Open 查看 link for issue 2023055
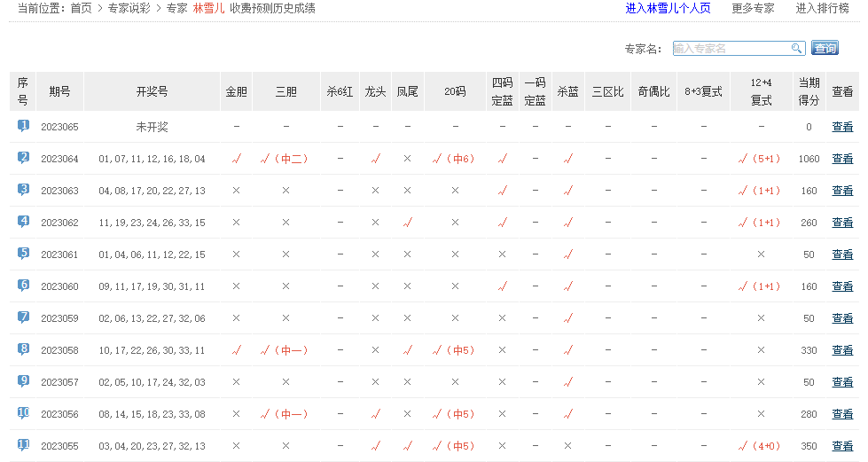 (842, 446)
